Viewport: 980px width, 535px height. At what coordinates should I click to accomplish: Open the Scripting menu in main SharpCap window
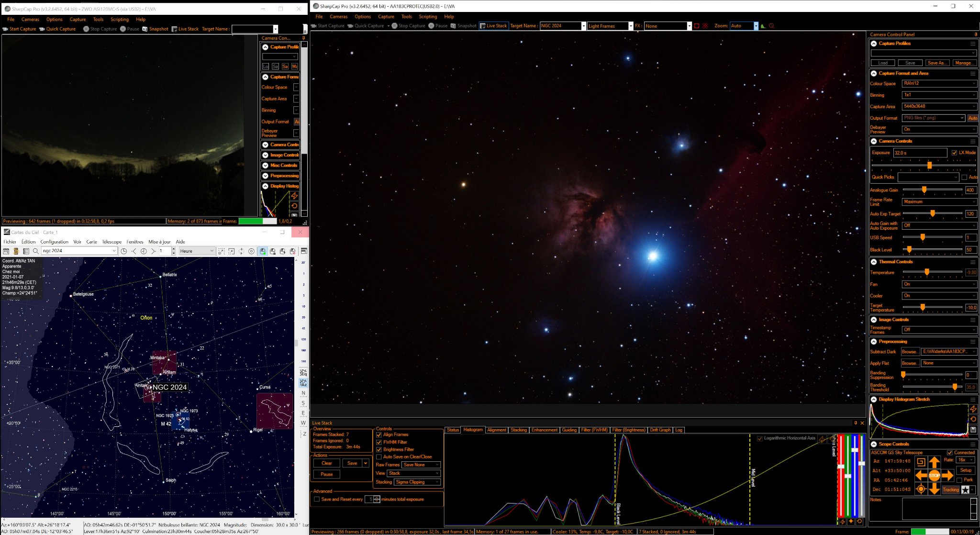[x=428, y=16]
